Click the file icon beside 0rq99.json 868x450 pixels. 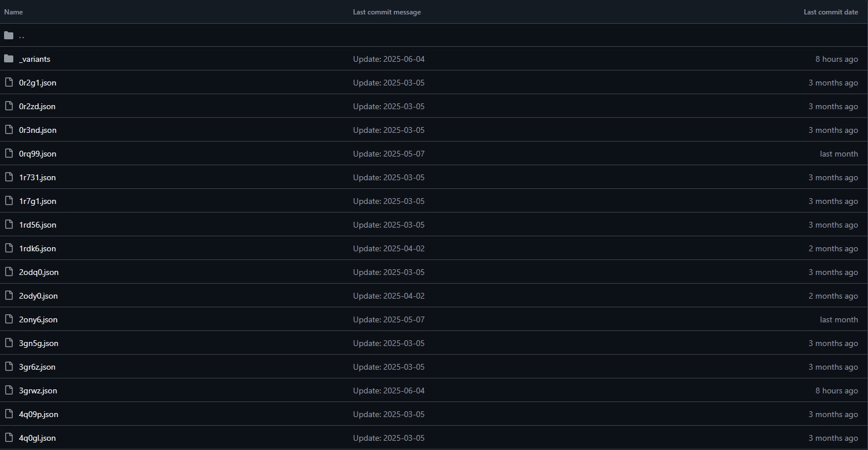pyautogui.click(x=8, y=154)
